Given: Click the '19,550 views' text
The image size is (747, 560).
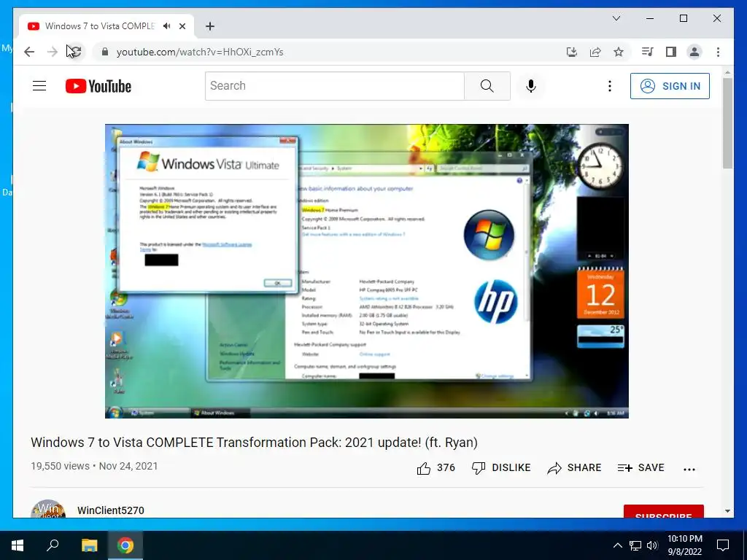Looking at the screenshot, I should (60, 466).
